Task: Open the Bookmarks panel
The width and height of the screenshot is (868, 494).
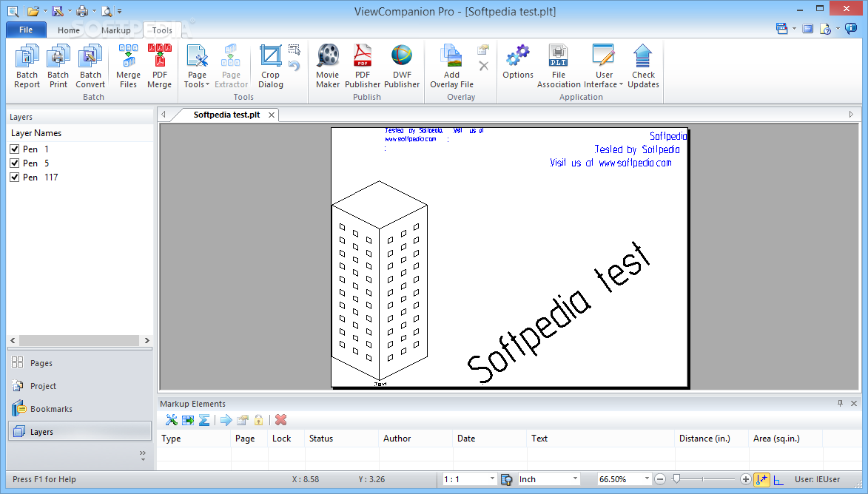Action: click(80, 409)
